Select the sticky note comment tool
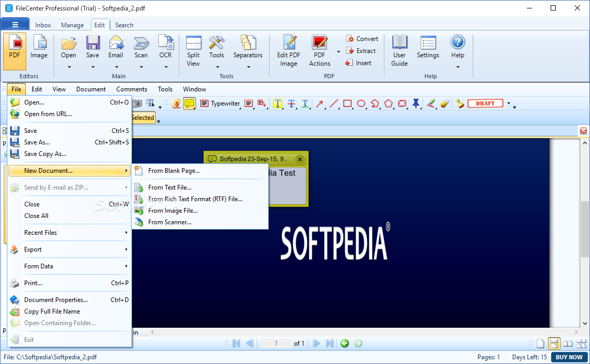The width and height of the screenshot is (590, 364). [x=189, y=103]
